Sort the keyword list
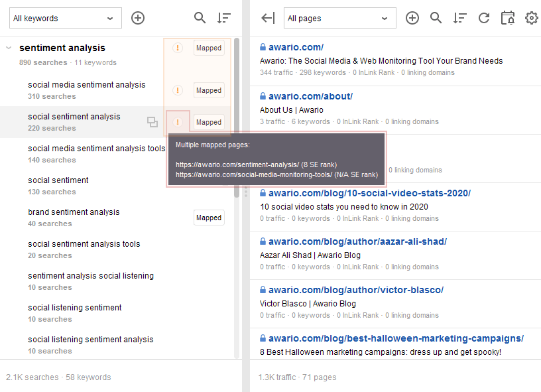The height and width of the screenshot is (392, 541). (x=224, y=18)
